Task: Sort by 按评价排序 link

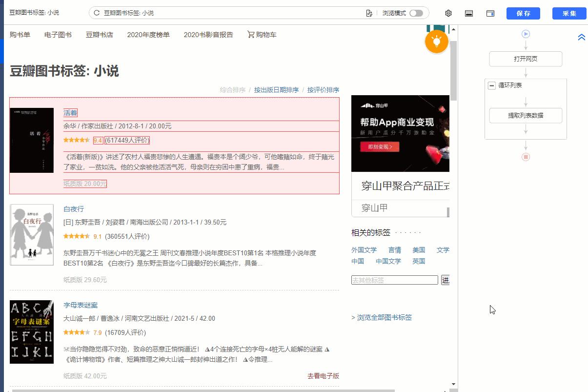Action: click(x=323, y=90)
